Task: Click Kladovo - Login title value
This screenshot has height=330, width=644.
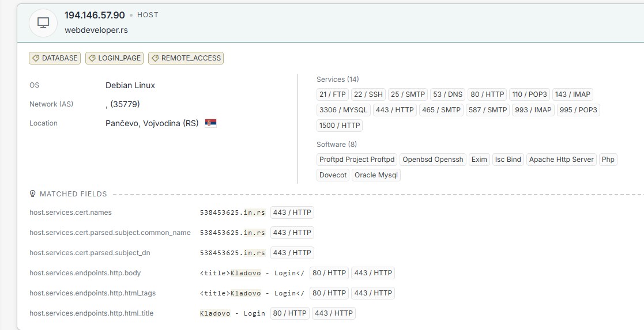Action: pyautogui.click(x=233, y=313)
